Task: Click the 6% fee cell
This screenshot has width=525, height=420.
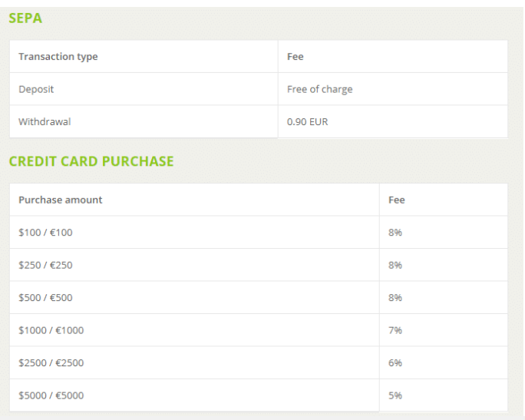Action: (x=395, y=362)
